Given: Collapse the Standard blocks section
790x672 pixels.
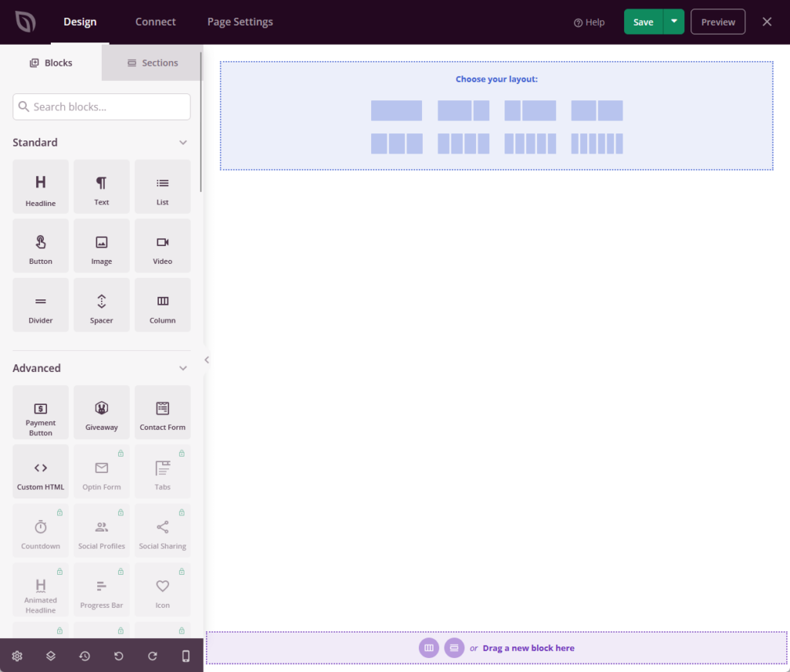Looking at the screenshot, I should tap(183, 143).
